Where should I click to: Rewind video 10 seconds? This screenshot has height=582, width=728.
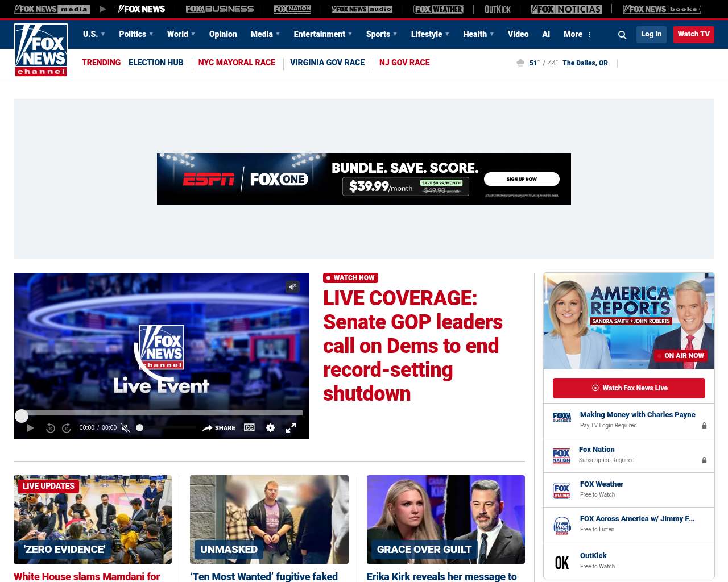[51, 428]
